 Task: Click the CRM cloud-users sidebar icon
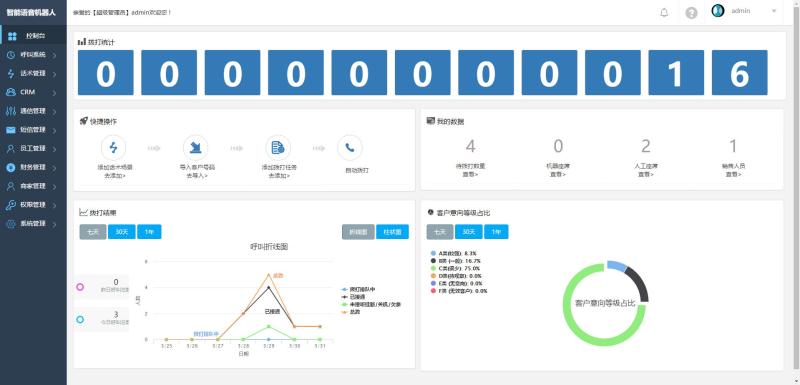coord(11,92)
